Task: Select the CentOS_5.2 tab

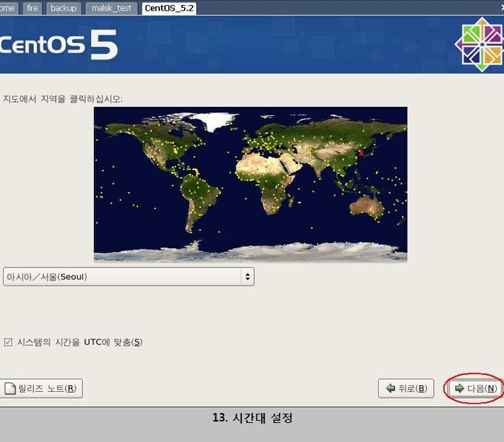Action: click(x=169, y=8)
